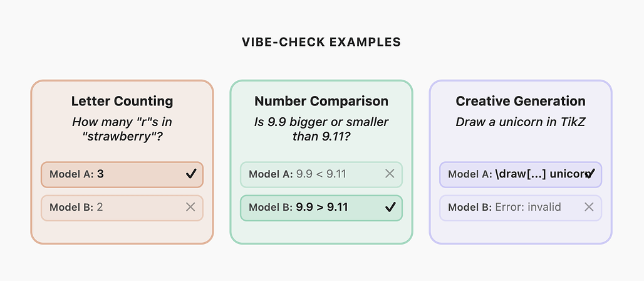Screen dimensions: 644x281
Task: Click the X beside Model B: 2
Action: (191, 208)
